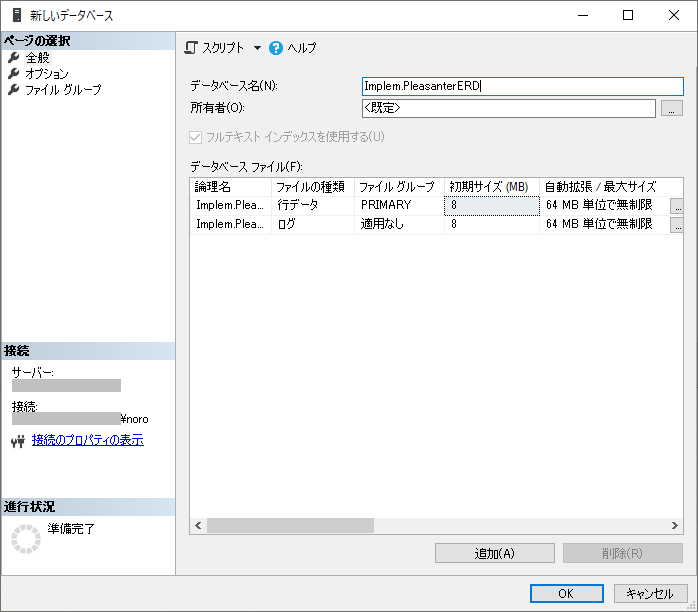
Task: Click the wrench icon beside オプション
Action: pyautogui.click(x=14, y=73)
